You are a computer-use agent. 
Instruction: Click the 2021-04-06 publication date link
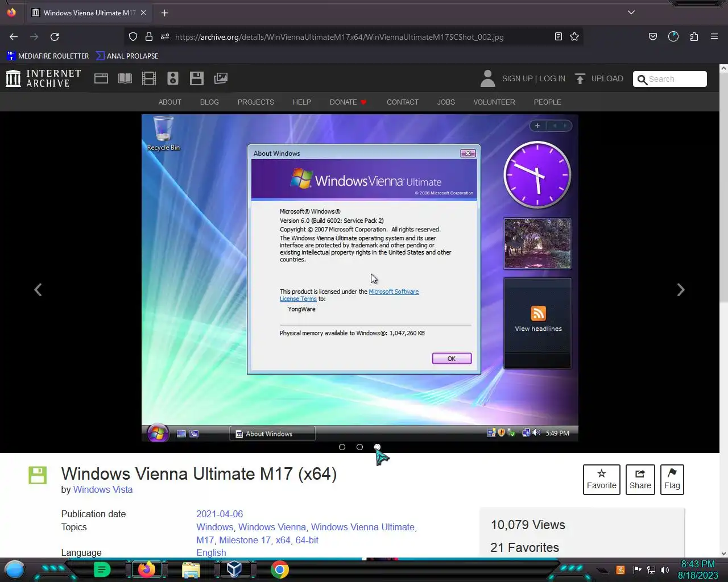220,514
